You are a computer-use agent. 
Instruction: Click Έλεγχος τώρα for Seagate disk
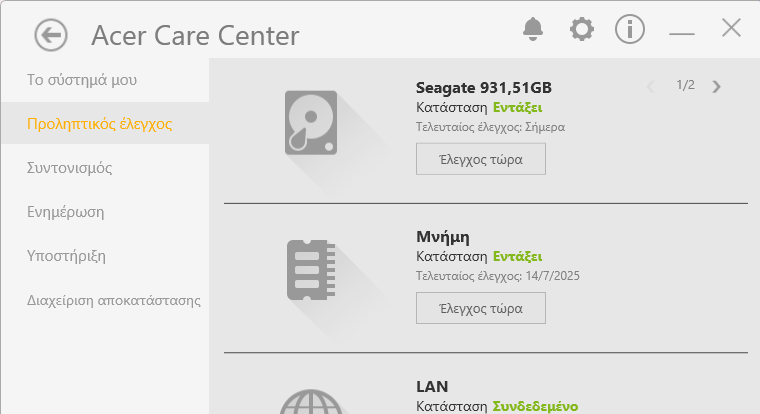(x=481, y=159)
